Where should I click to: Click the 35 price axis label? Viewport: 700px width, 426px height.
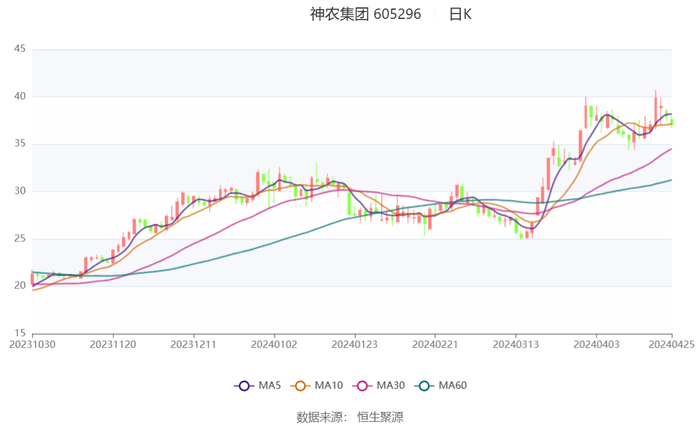20,144
